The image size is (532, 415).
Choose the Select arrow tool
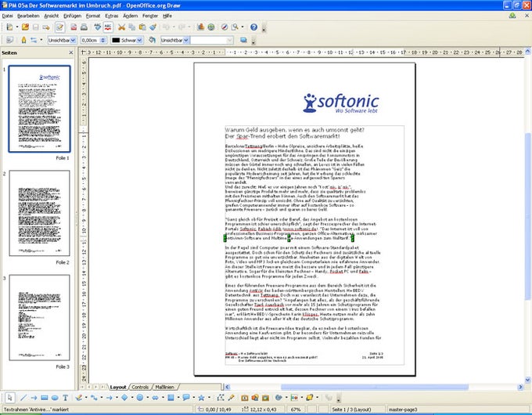(x=9, y=397)
